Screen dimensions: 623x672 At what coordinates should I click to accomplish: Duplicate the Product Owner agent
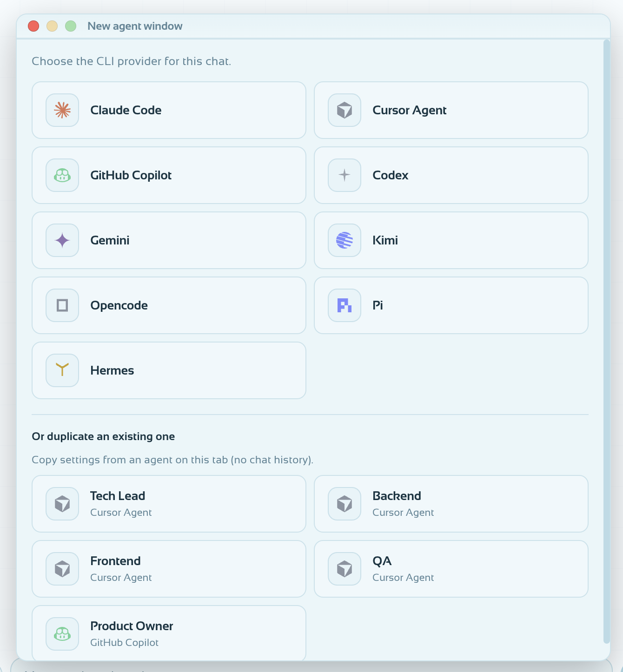(169, 633)
